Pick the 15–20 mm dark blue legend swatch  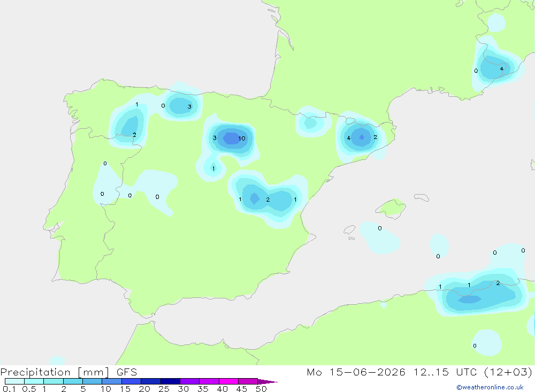(x=132, y=381)
